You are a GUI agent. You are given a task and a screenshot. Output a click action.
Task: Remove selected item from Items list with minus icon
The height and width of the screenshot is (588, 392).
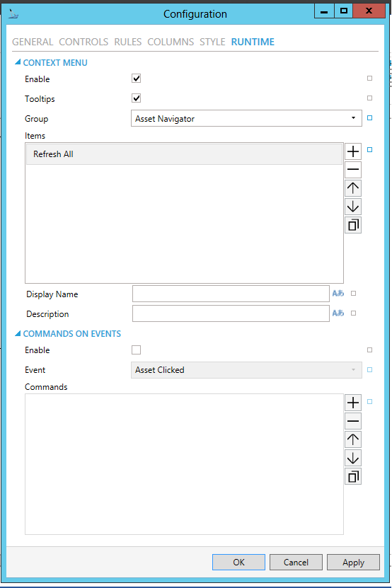(x=353, y=170)
